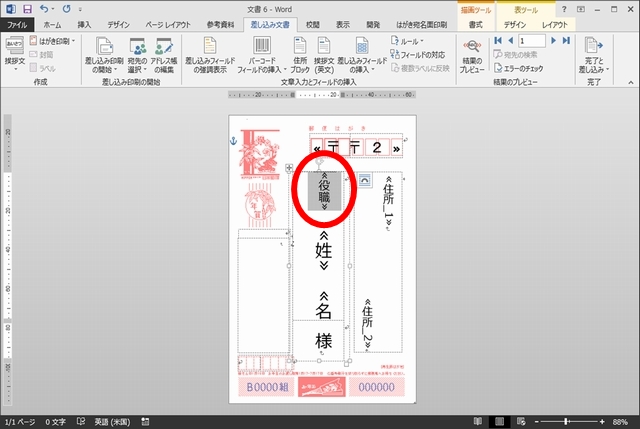Viewport: 640px width, 429px height.
Task: Switch to the ページレイアウト tab
Action: click(x=168, y=25)
